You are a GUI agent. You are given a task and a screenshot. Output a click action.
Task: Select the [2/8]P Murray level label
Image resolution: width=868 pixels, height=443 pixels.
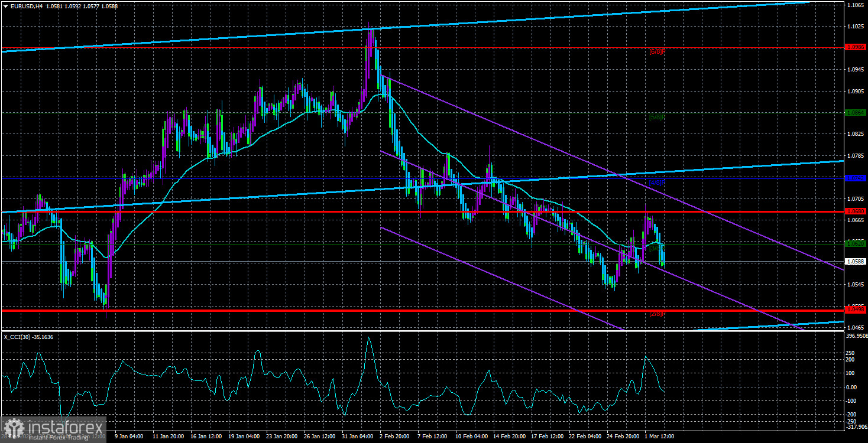(x=658, y=314)
